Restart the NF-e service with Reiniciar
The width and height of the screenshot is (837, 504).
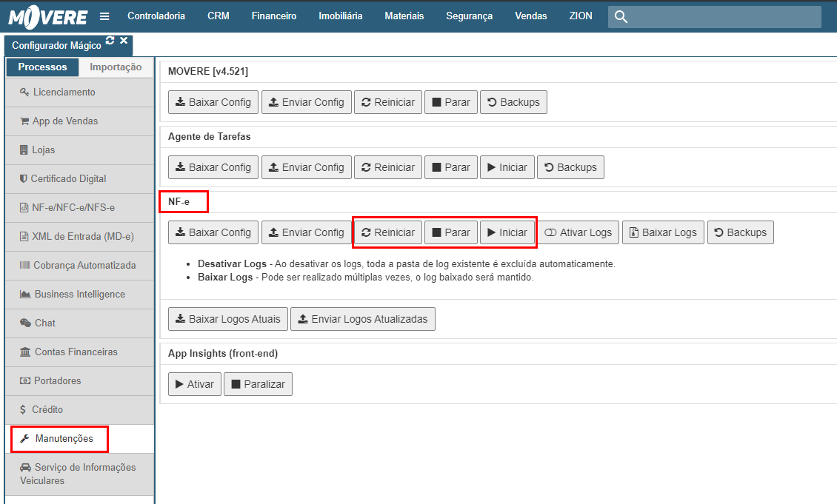click(x=388, y=232)
